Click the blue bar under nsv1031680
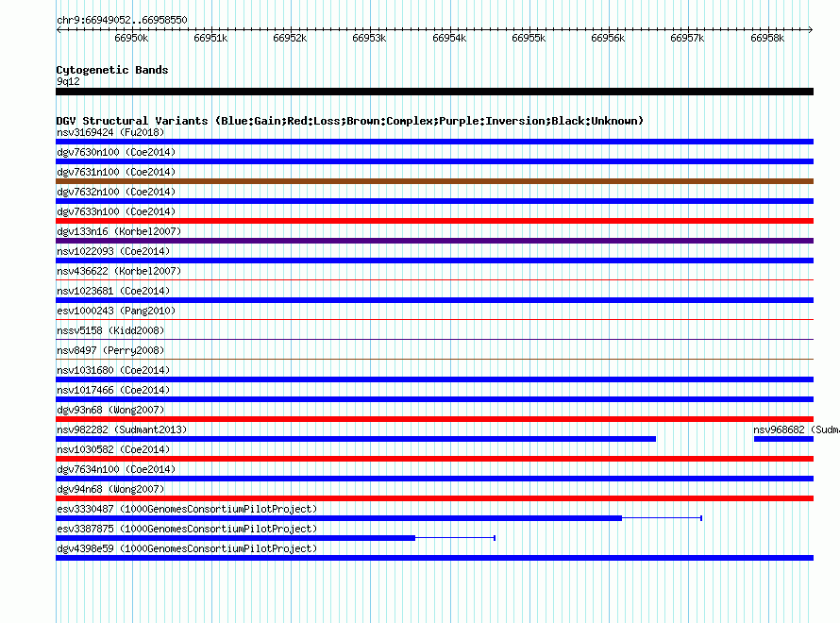Screen dimensions: 840x623 click(434, 379)
